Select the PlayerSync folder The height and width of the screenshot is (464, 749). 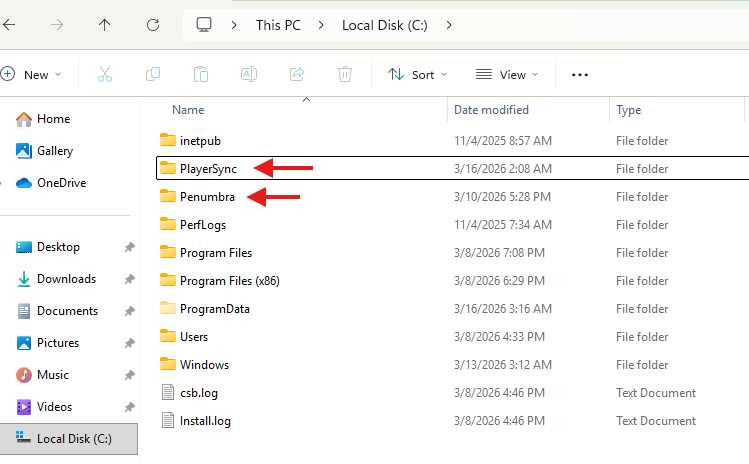click(x=208, y=169)
